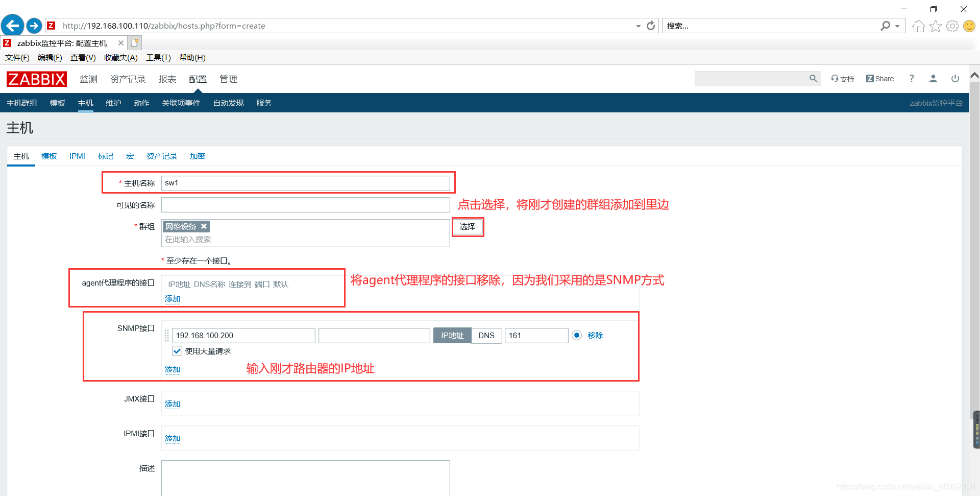Open the 工具(T) menu
This screenshot has width=980, height=496.
[158, 58]
